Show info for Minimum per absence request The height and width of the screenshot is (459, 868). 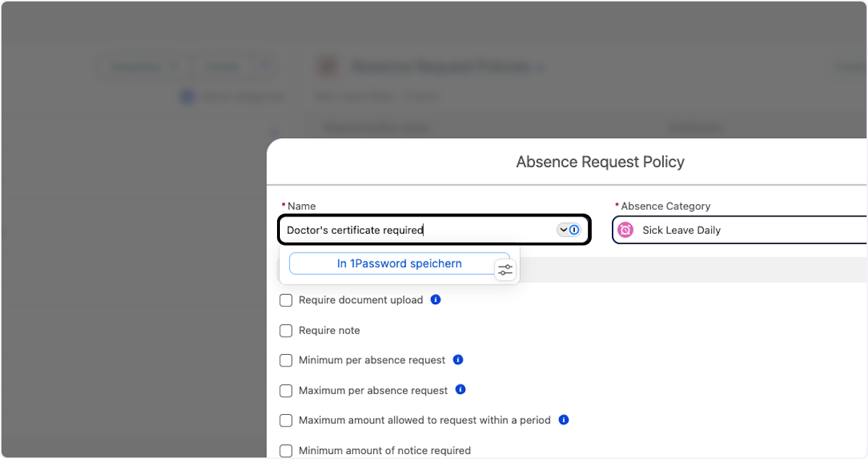(x=458, y=360)
